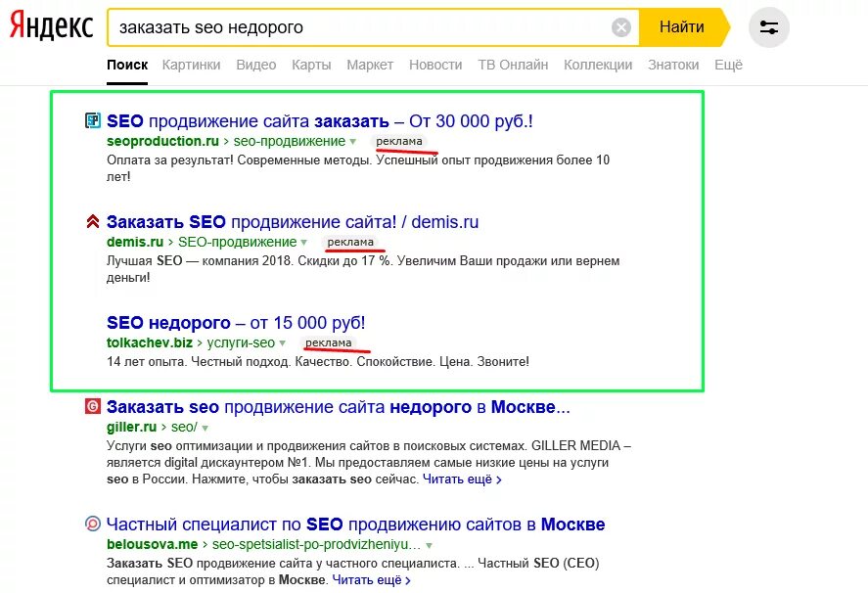Expand the dropdown arrow next to giller.ru path
Screen dimensions: 868x593
click(x=205, y=428)
